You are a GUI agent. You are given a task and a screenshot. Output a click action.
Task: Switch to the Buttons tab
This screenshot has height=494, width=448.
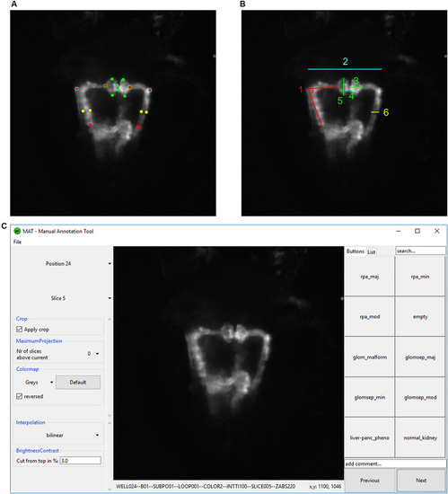pyautogui.click(x=356, y=251)
